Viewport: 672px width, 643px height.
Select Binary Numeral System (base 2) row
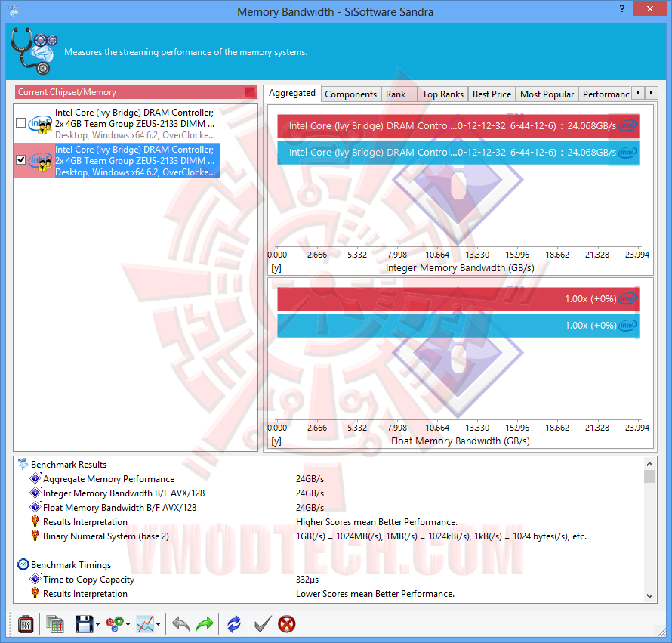106,536
